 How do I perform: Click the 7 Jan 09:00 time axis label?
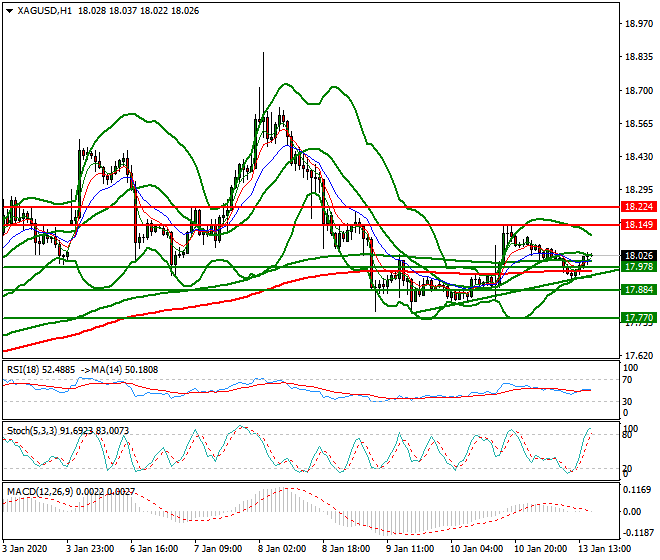tap(218, 549)
